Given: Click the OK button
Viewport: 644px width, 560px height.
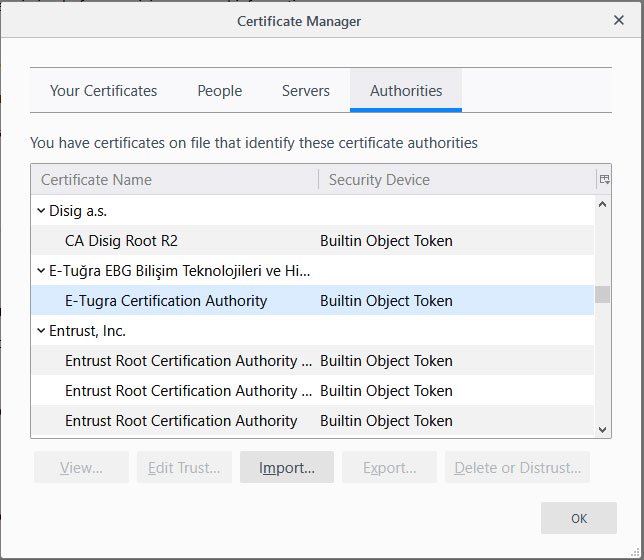Looking at the screenshot, I should tap(578, 518).
